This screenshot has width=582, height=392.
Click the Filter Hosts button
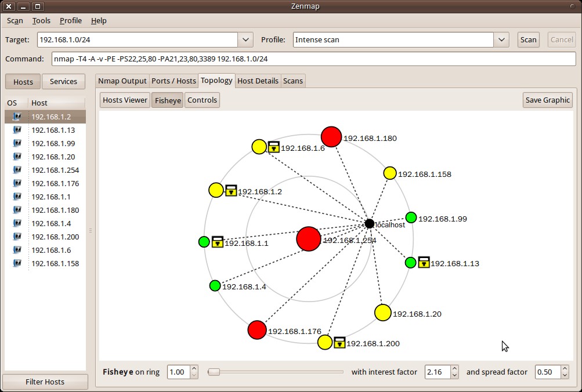tap(45, 382)
